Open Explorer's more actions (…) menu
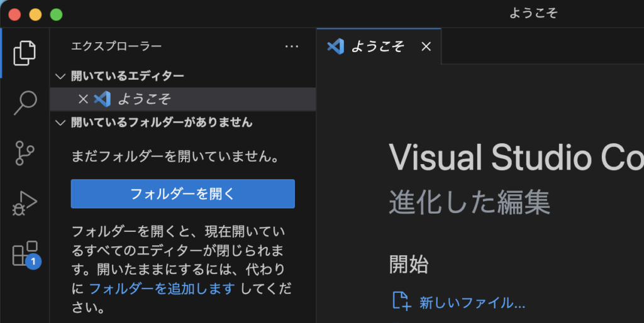 point(291,46)
